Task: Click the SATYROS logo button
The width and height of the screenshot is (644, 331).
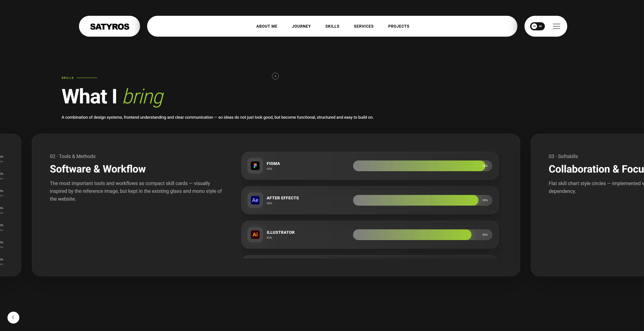Action: click(110, 26)
